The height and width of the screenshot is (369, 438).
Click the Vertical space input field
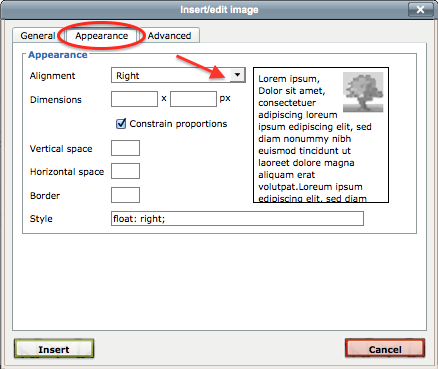(x=125, y=148)
